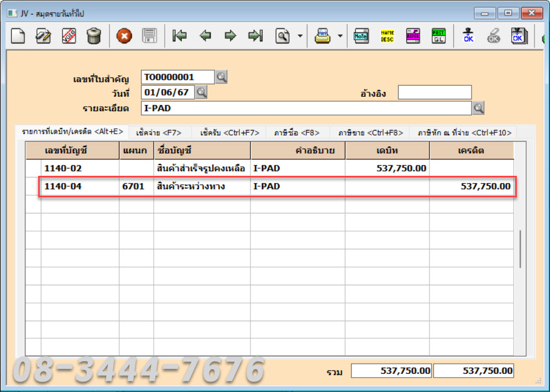Screen dimensions: 550x392
Task: Go to the previous record
Action: [205, 36]
